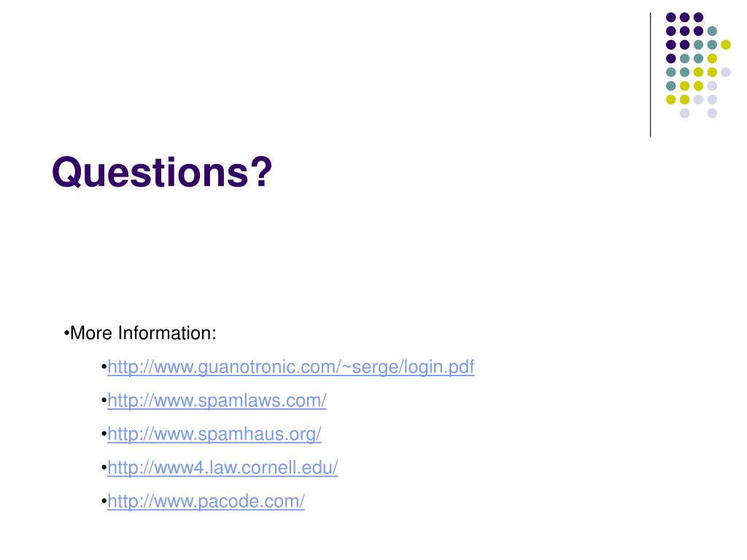Click the only teal dot in second dot row
This screenshot has height=560, width=747.
pyautogui.click(x=712, y=31)
